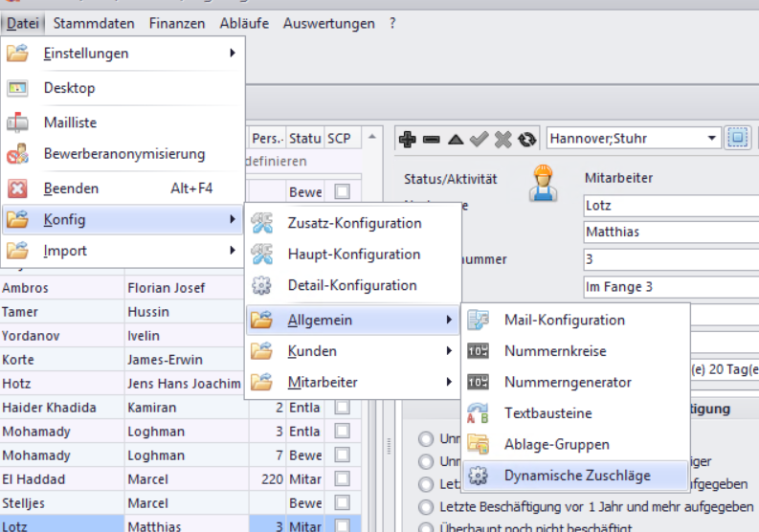759x532 pixels.
Task: Toggle SCP checkbox in Lotz row
Action: click(342, 524)
